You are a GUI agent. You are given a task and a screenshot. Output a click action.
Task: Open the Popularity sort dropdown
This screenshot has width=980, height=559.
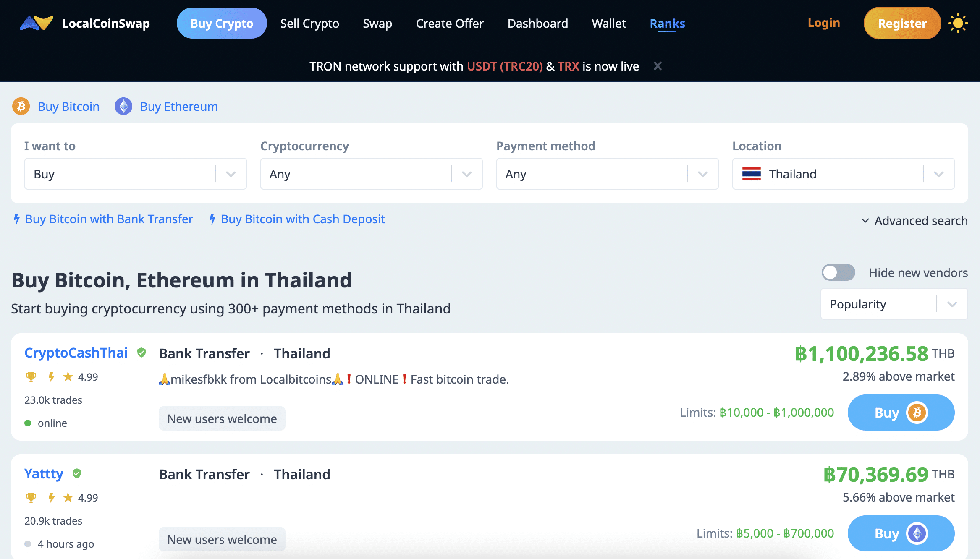coord(894,304)
